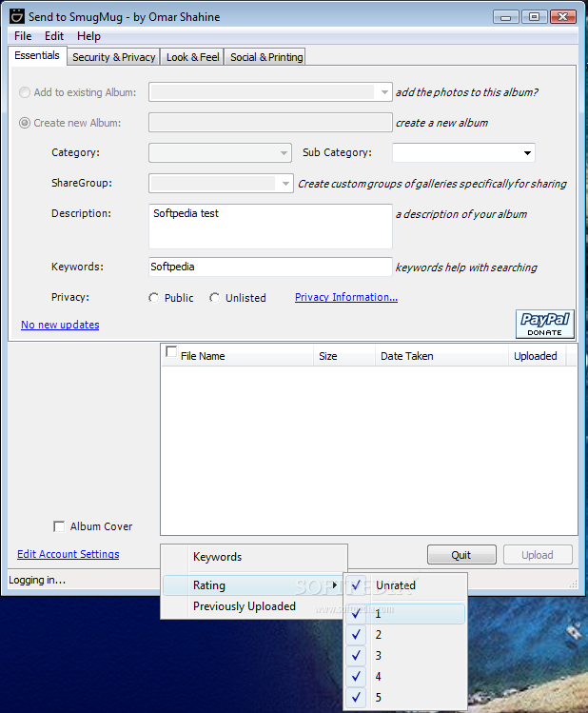Enable the Album Cover checkbox

[x=59, y=526]
